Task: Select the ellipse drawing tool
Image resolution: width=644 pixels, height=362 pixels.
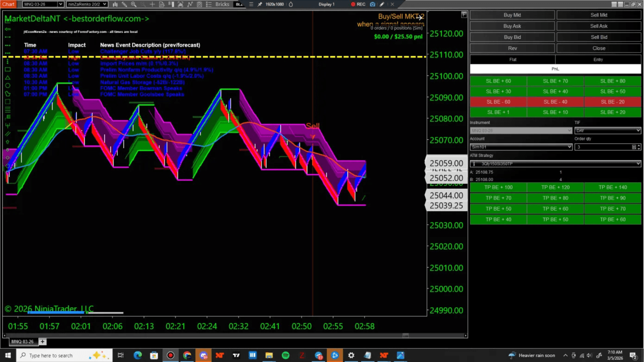Action: [x=8, y=86]
